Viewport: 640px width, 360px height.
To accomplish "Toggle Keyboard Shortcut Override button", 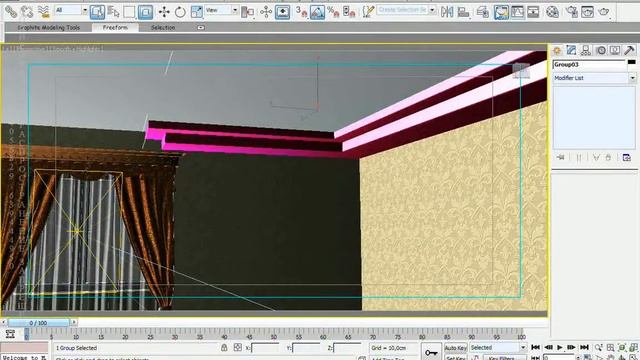I will [282, 12].
